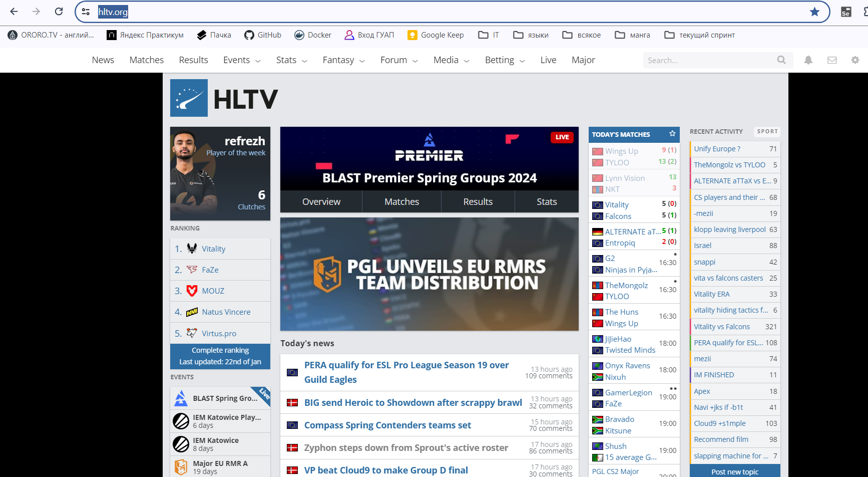
Task: Open the Пачка bookmark
Action: (x=214, y=35)
